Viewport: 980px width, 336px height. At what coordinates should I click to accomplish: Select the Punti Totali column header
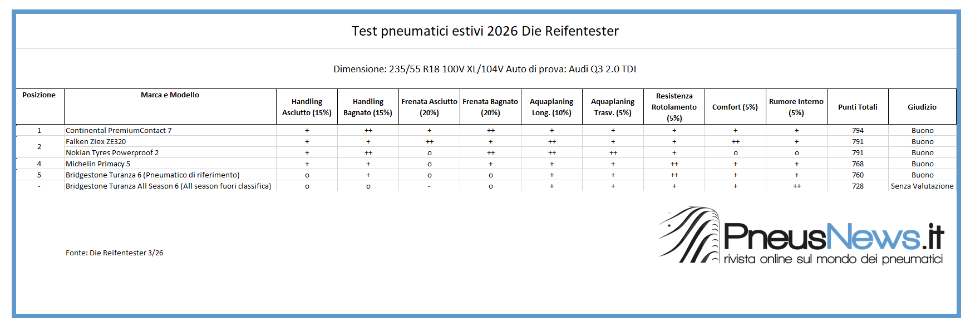tap(858, 107)
